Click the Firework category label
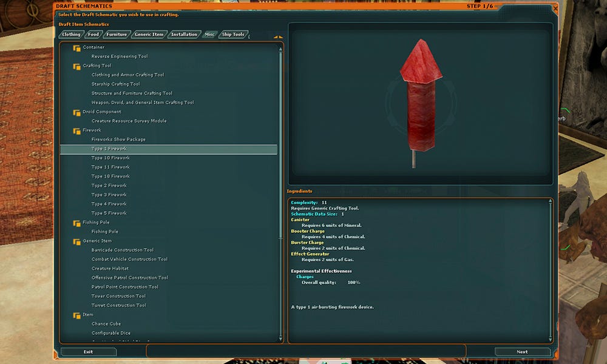 [x=92, y=130]
